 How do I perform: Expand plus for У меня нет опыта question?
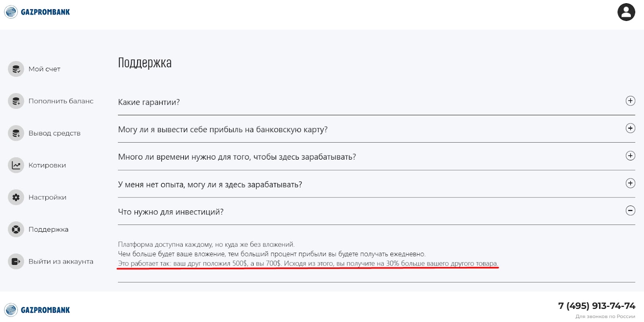point(630,183)
